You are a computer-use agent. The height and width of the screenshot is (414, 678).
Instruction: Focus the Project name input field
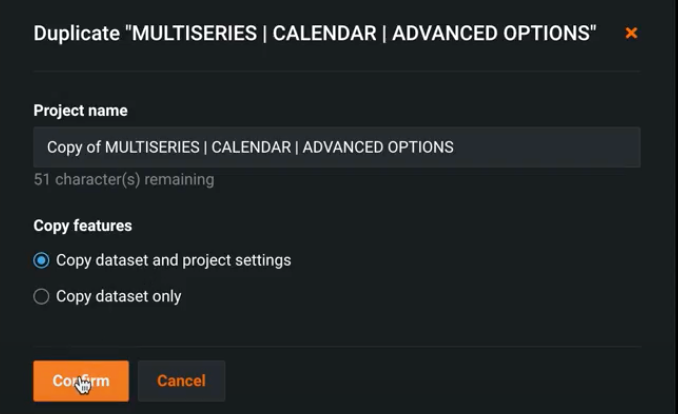tap(336, 147)
